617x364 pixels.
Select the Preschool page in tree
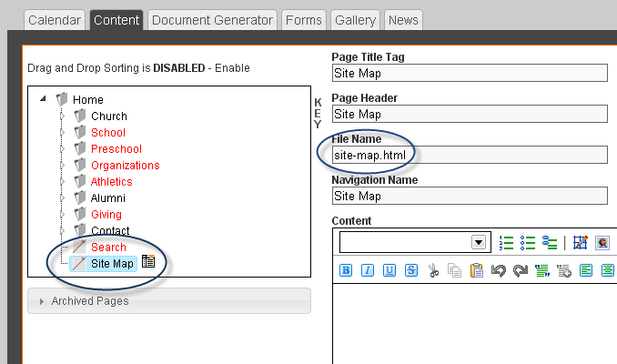(116, 148)
